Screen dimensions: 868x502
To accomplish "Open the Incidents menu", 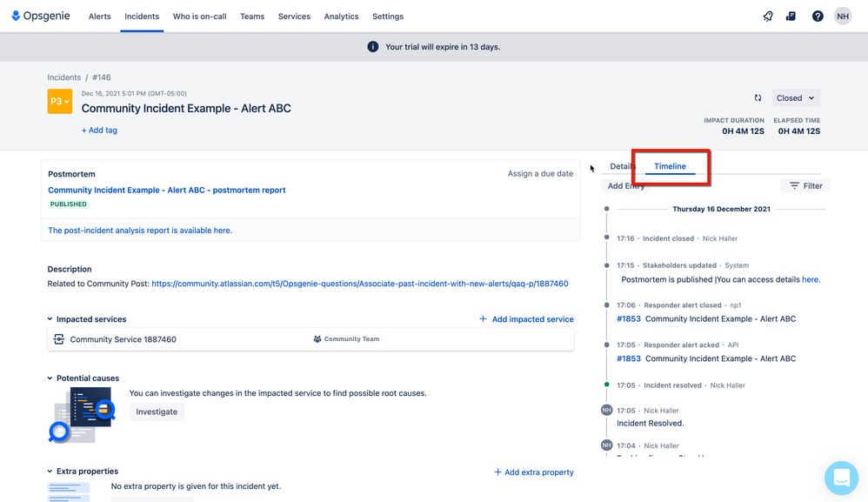I will point(142,17).
